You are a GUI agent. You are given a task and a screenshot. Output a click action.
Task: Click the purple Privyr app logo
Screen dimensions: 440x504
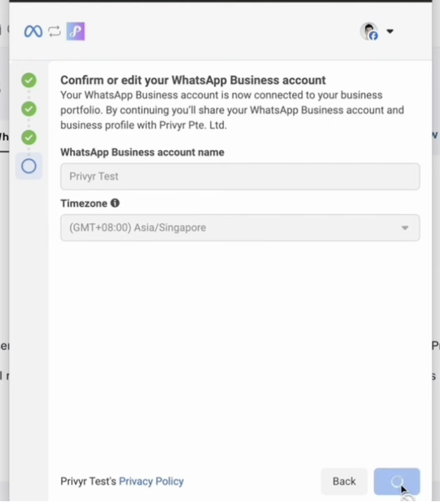click(76, 31)
